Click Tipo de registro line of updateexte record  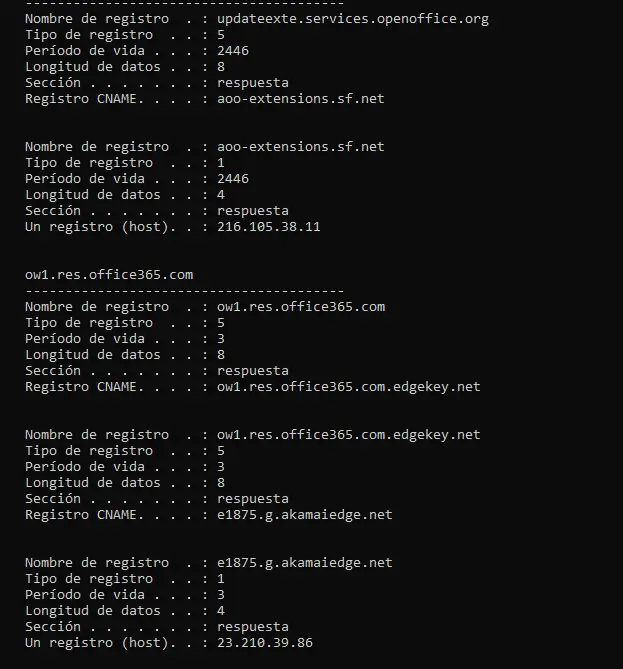tap(89, 34)
